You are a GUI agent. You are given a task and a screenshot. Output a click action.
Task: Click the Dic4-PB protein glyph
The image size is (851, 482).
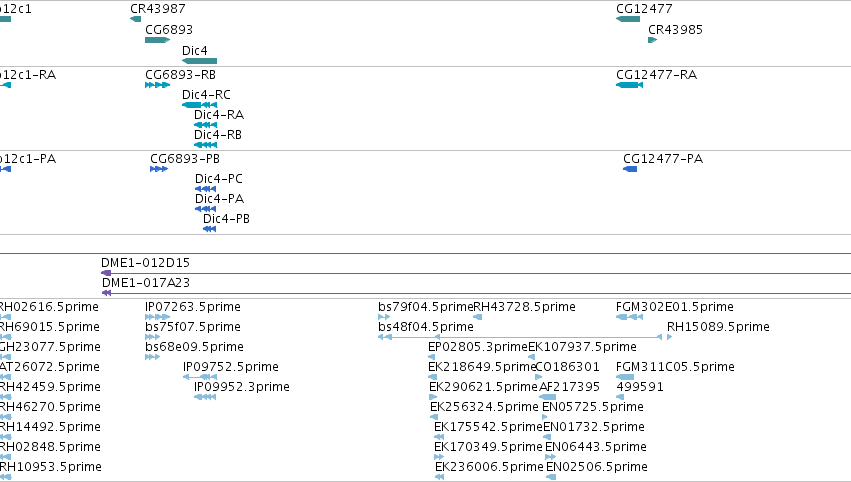[209, 229]
